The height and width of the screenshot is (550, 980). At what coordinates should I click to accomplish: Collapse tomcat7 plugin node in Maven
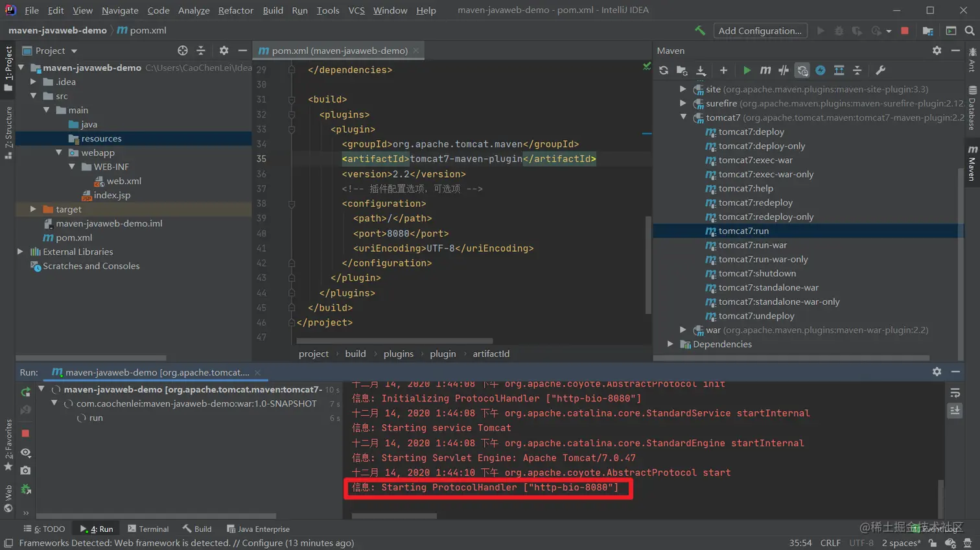[x=683, y=117]
